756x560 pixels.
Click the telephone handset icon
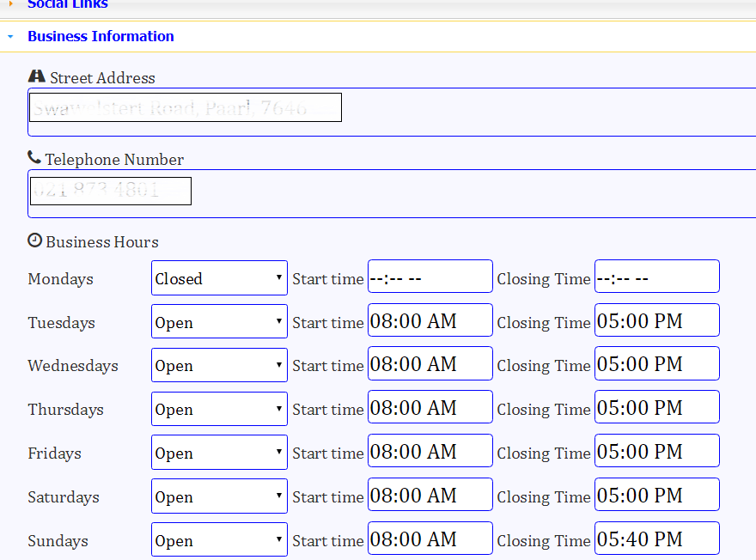pyautogui.click(x=34, y=157)
